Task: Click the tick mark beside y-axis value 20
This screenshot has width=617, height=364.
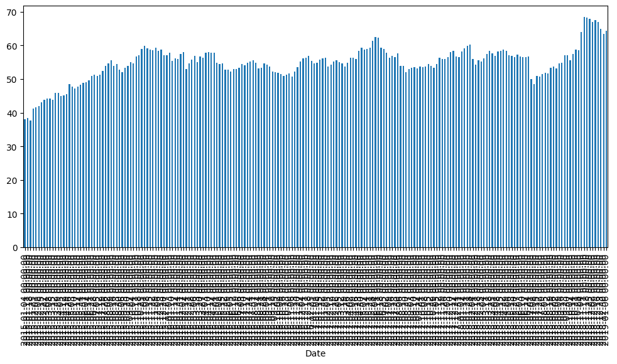Action: pyautogui.click(x=22, y=180)
